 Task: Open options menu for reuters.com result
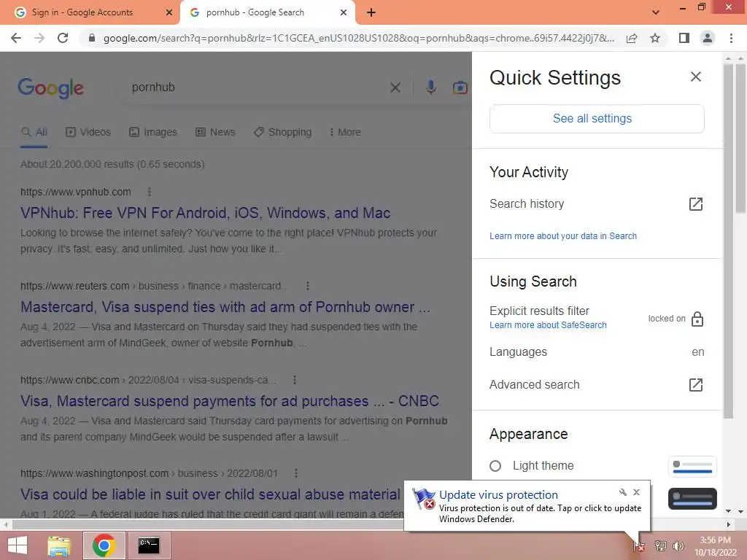click(x=308, y=286)
